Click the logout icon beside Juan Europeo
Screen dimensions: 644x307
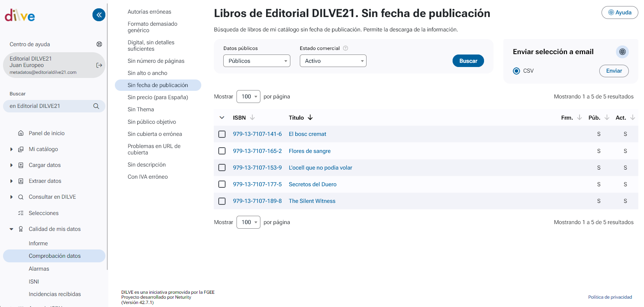pos(99,65)
